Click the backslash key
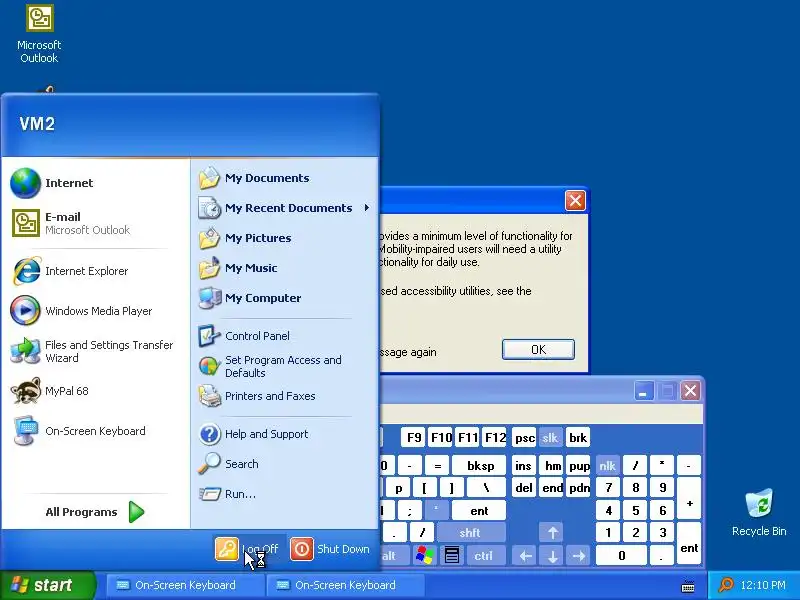Image resolution: width=800 pixels, height=600 pixels. pyautogui.click(x=486, y=488)
